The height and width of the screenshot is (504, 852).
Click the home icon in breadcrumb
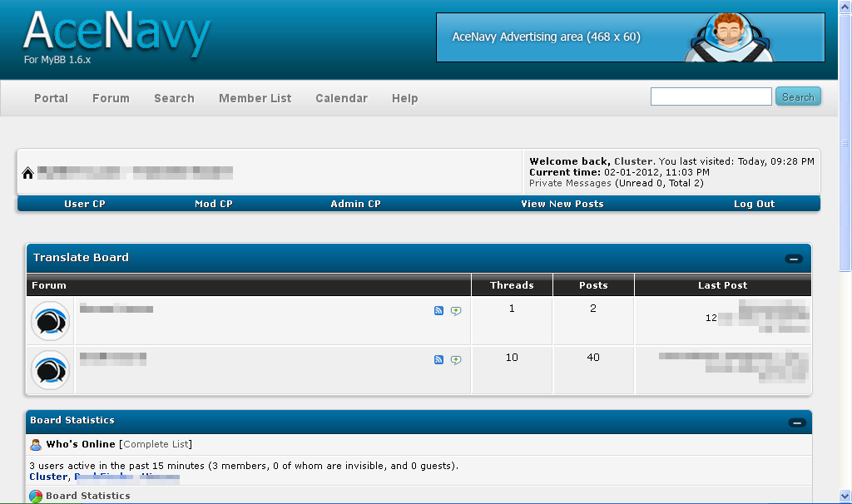(27, 173)
